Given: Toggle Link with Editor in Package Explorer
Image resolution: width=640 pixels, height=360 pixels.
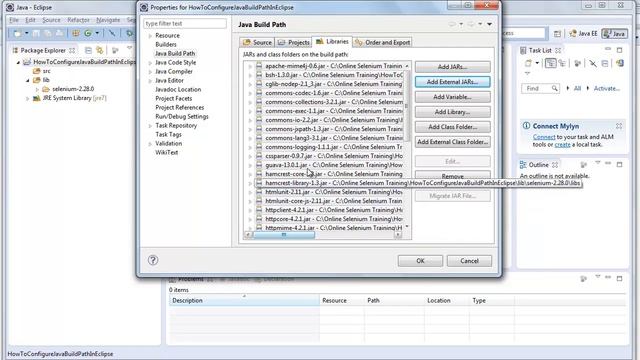Looking at the screenshot, I should [x=100, y=51].
